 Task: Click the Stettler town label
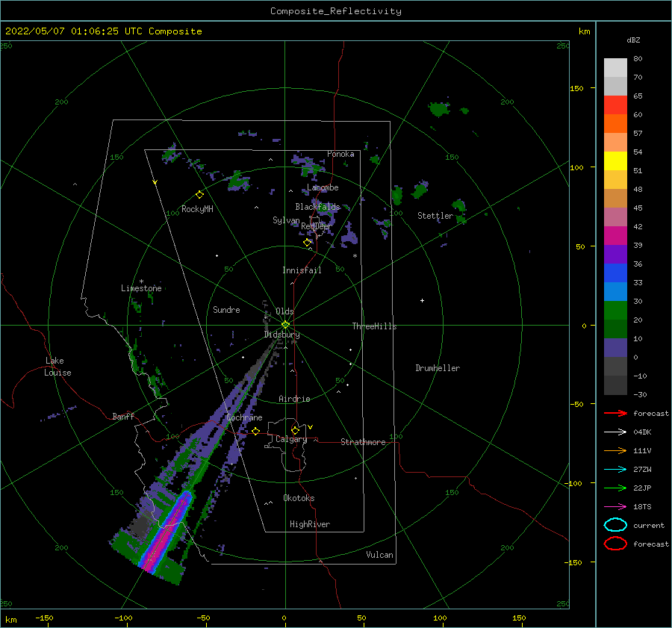435,216
